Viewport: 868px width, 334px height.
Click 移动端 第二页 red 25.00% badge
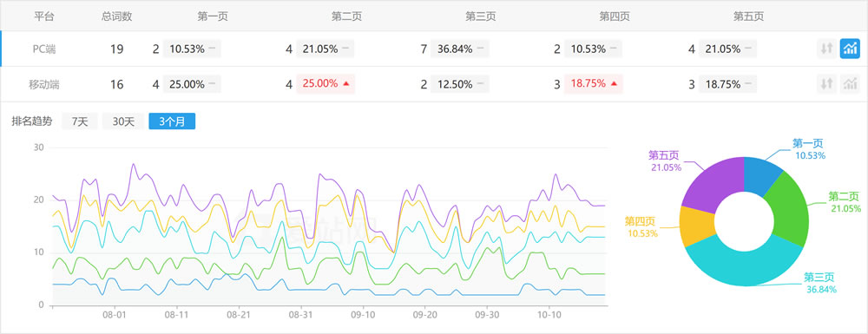pyautogui.click(x=325, y=84)
